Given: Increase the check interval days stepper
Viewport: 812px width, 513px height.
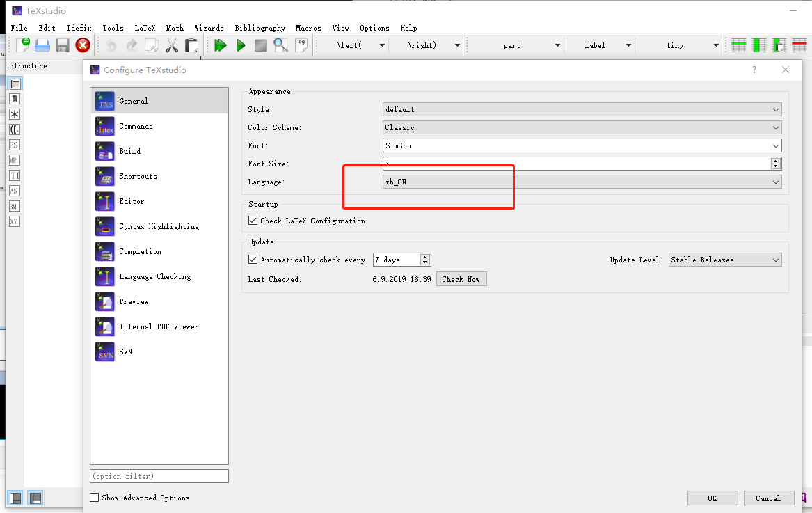Looking at the screenshot, I should tap(424, 256).
